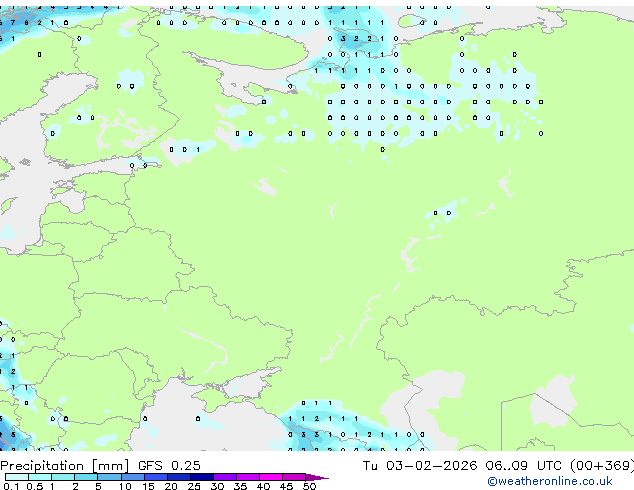Click the 30–35 mm purple legend swatch
This screenshot has width=634, height=490.
point(224,477)
